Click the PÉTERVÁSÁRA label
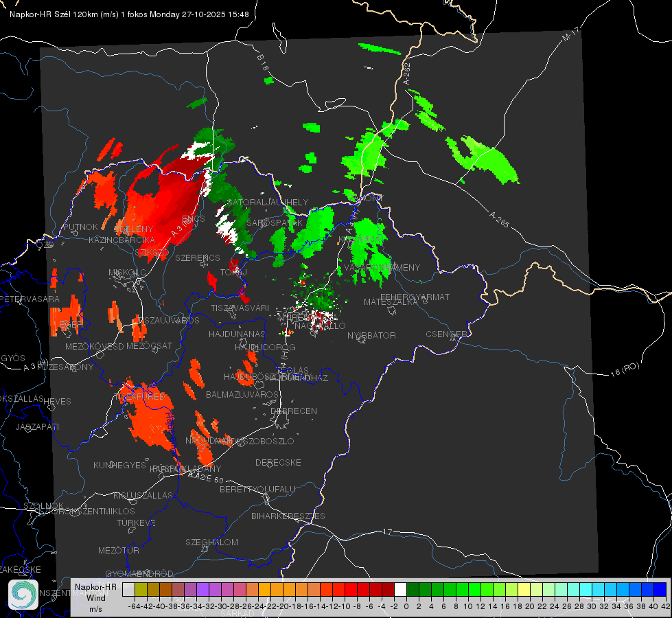672x618 pixels. coord(30,299)
